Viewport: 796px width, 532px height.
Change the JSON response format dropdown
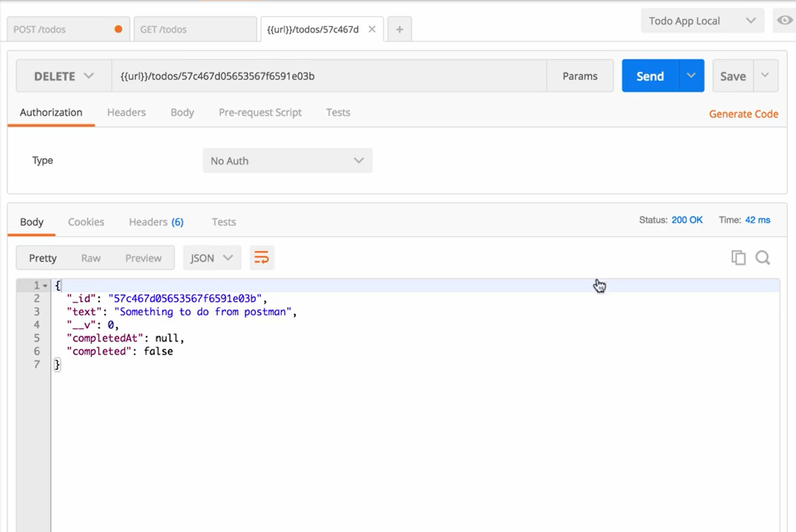212,258
